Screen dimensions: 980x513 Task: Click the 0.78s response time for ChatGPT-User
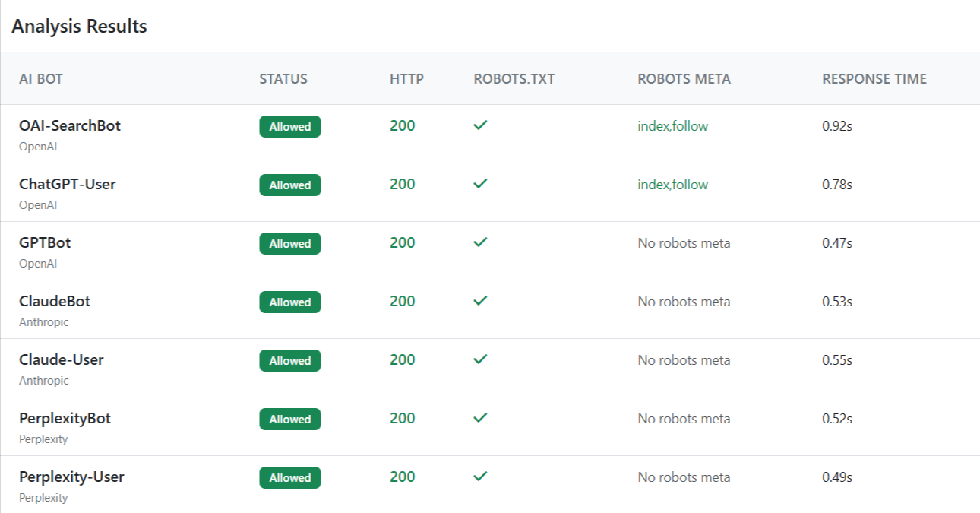tap(837, 185)
